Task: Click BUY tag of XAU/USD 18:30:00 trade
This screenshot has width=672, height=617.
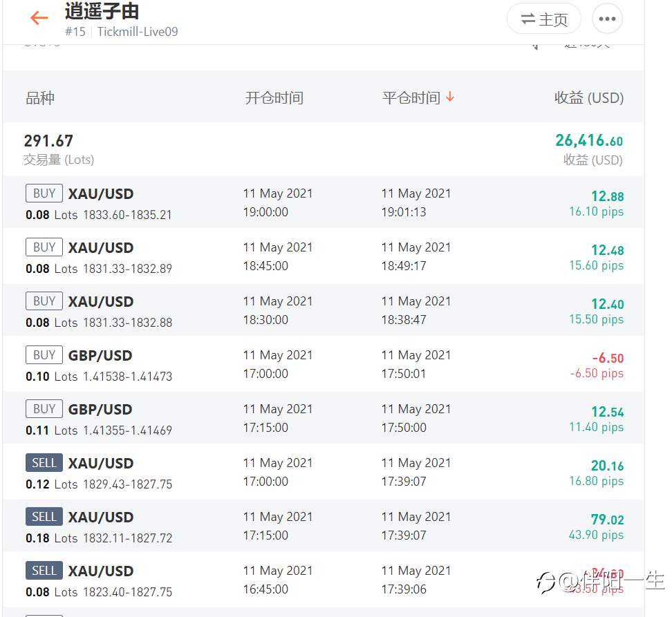Action: point(44,301)
